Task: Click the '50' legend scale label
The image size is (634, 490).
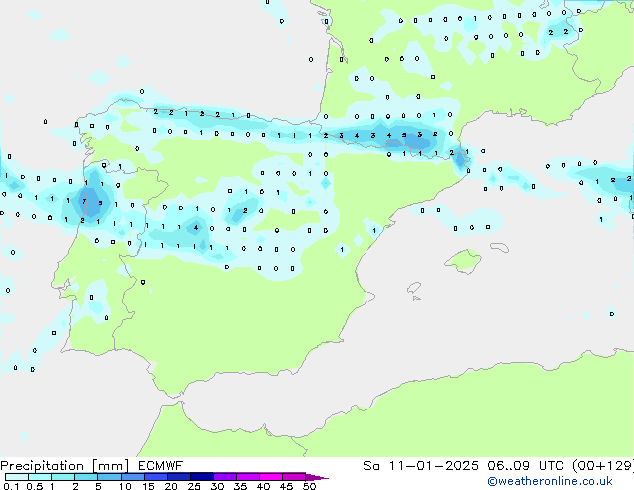Action: [309, 486]
